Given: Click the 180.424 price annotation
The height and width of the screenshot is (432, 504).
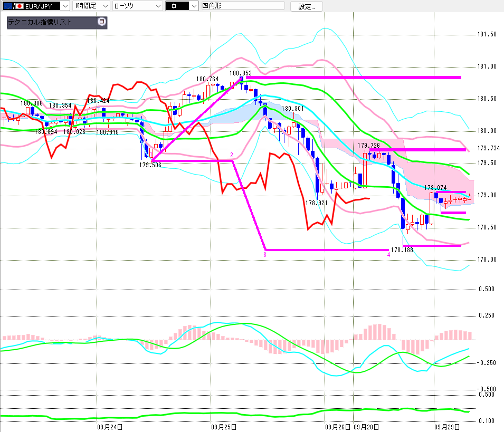Looking at the screenshot, I should point(98,101).
